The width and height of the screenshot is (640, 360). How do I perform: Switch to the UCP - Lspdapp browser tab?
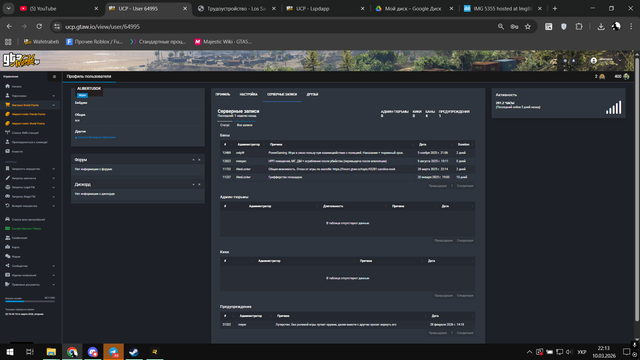325,9
